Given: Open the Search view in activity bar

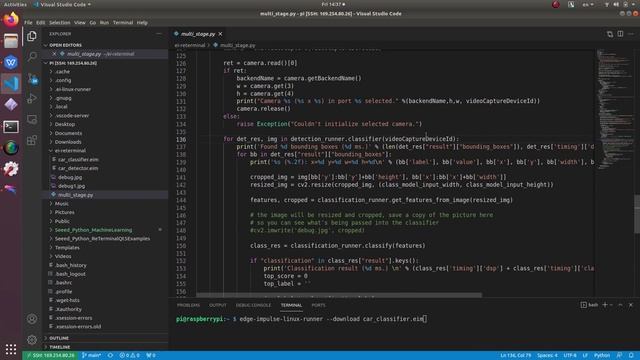Looking at the screenshot, I should tap(32, 56).
